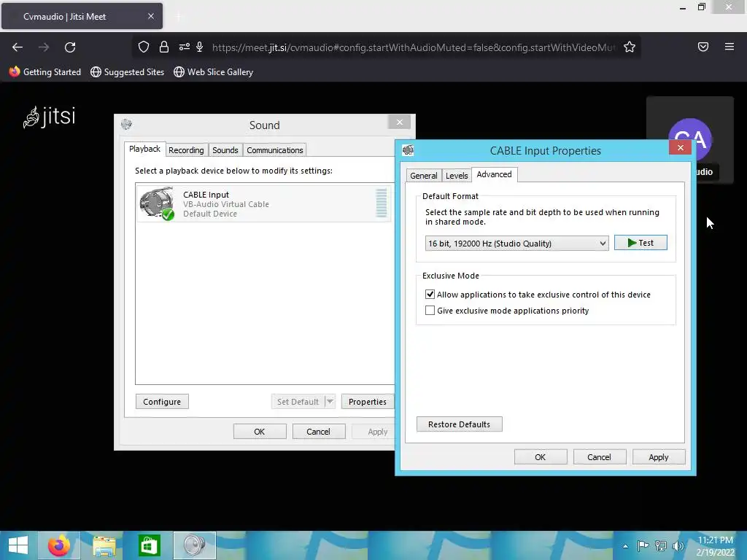Close the CABLE Input Properties dialog
Image resolution: width=747 pixels, height=560 pixels.
(681, 147)
